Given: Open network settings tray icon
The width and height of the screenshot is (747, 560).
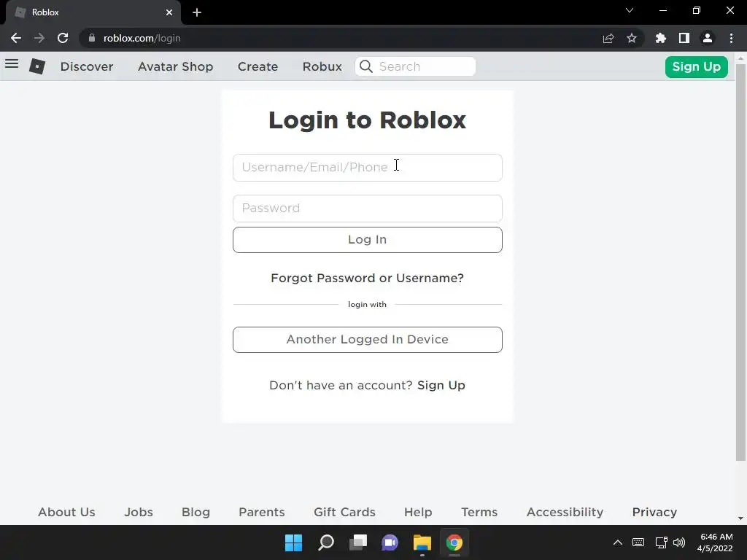Looking at the screenshot, I should point(661,542).
